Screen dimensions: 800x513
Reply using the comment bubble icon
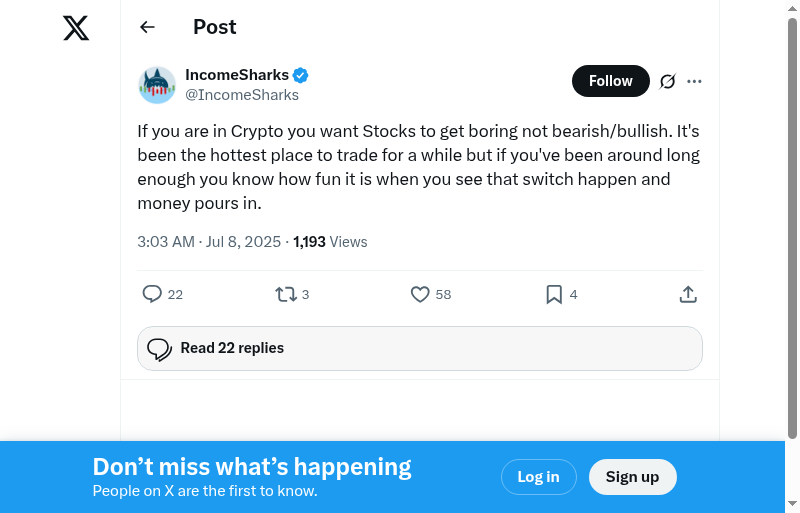[x=152, y=294]
